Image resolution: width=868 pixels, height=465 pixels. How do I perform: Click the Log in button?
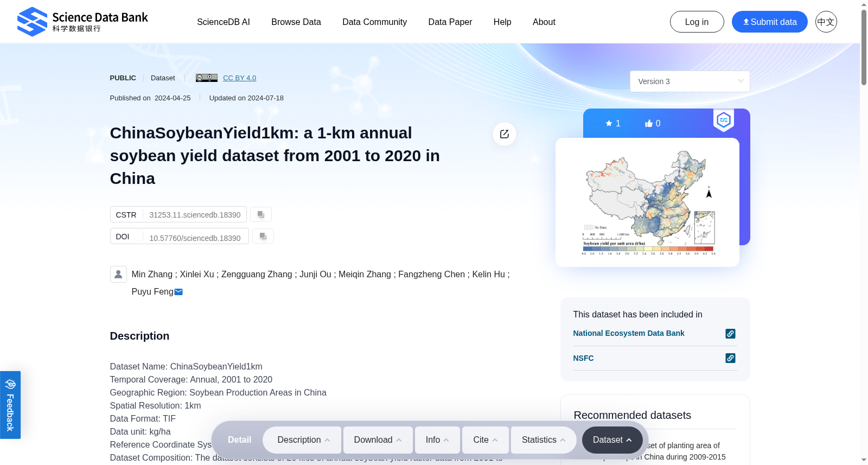point(697,22)
